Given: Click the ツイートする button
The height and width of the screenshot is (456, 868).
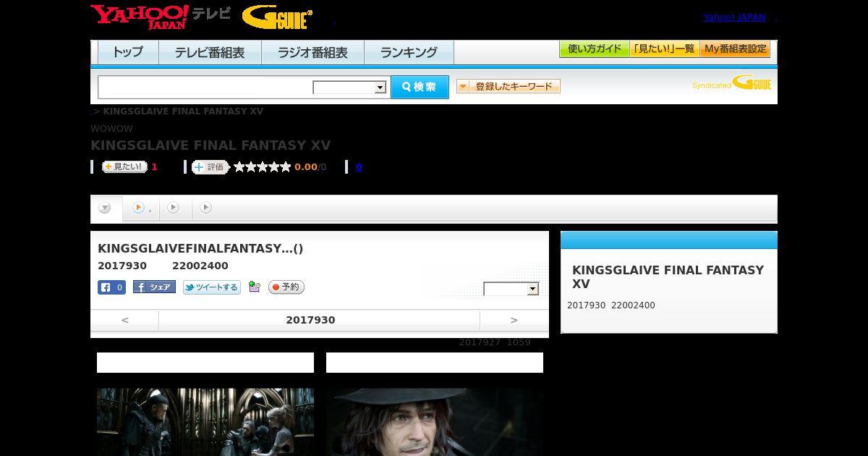Looking at the screenshot, I should [x=211, y=287].
